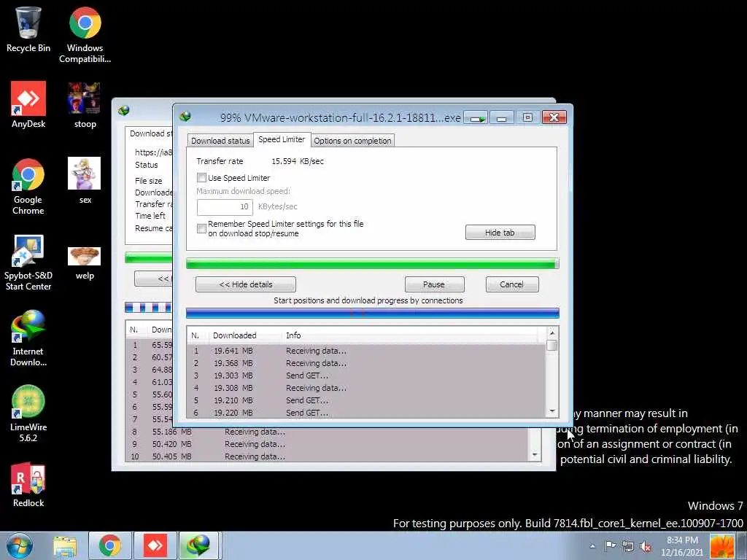Click the maximum download speed input field

(225, 206)
